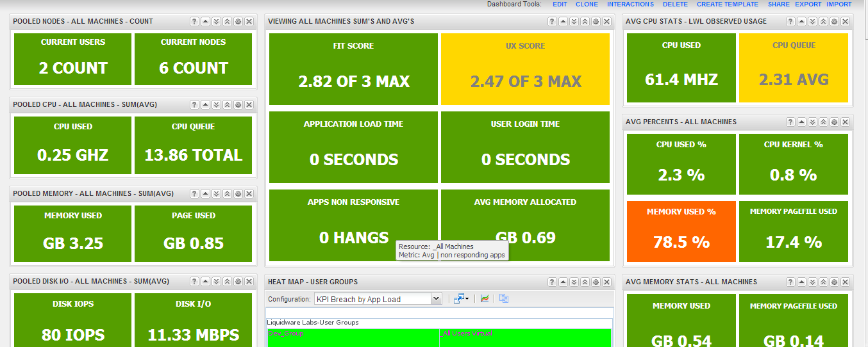The height and width of the screenshot is (347, 868).
Task: Click the EXPORT dashboard link
Action: pos(808,4)
